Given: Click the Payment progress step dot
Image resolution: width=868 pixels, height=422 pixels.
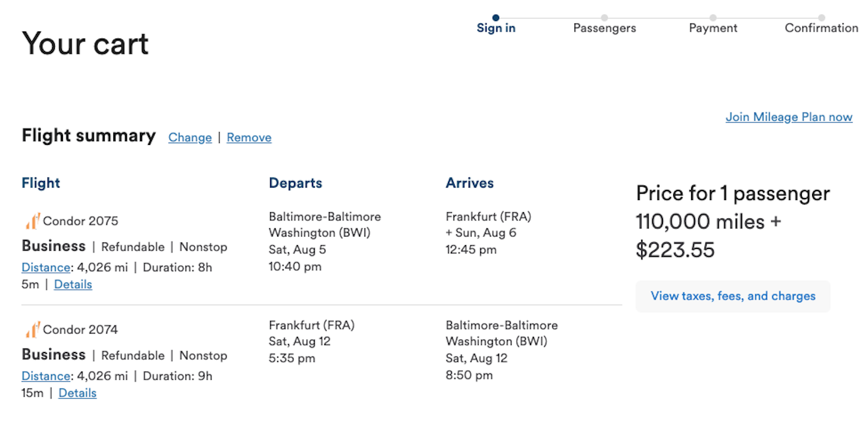Looking at the screenshot, I should (713, 17).
